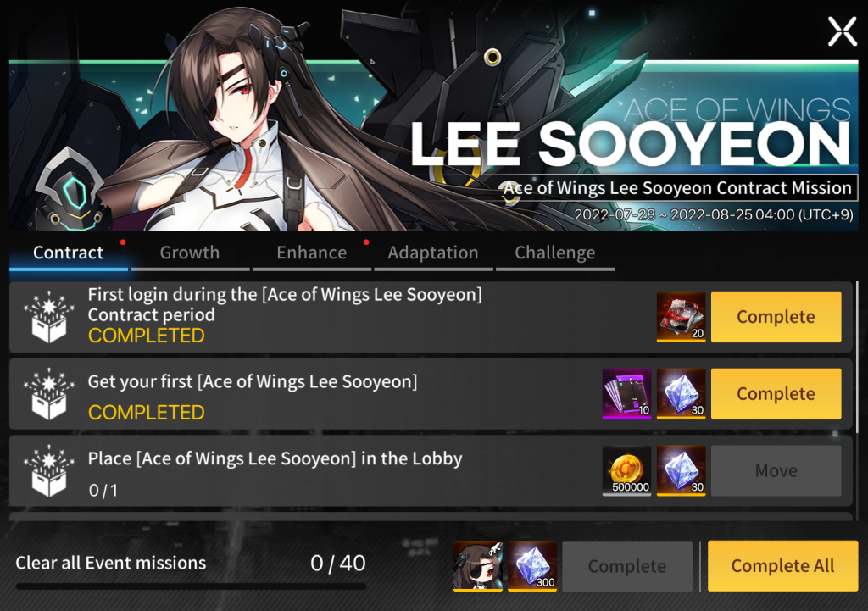
Task: Click the event missions progress bar
Action: [191, 586]
